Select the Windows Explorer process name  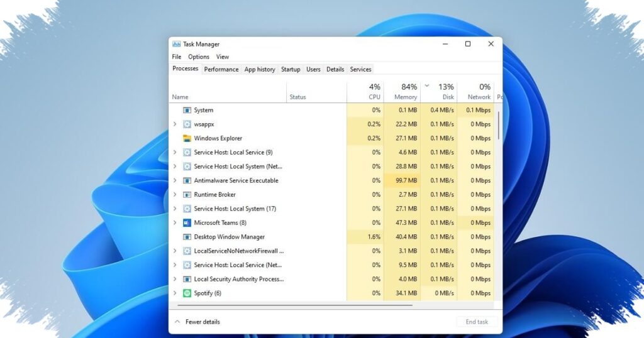point(218,138)
